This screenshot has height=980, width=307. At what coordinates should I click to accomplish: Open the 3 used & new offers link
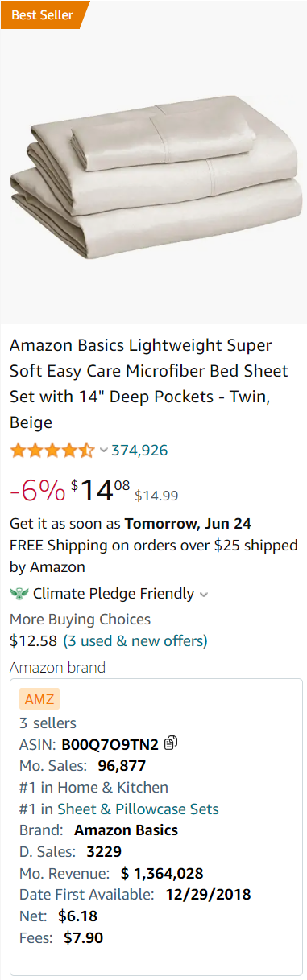[x=135, y=641]
